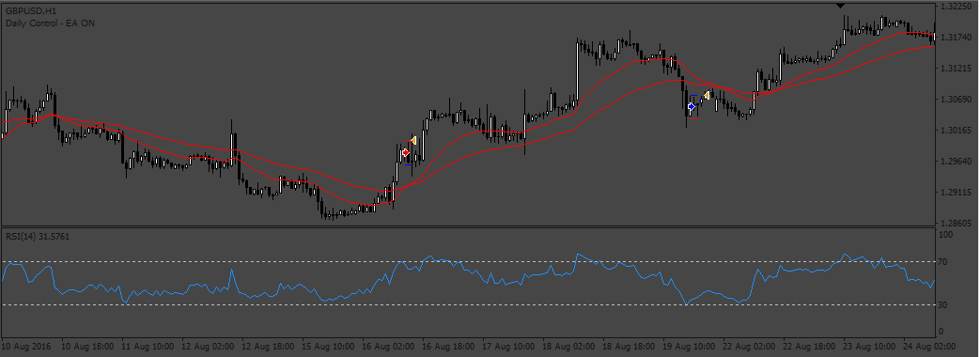
Task: Select the red sell-entry arrow marker
Action: point(406,152)
